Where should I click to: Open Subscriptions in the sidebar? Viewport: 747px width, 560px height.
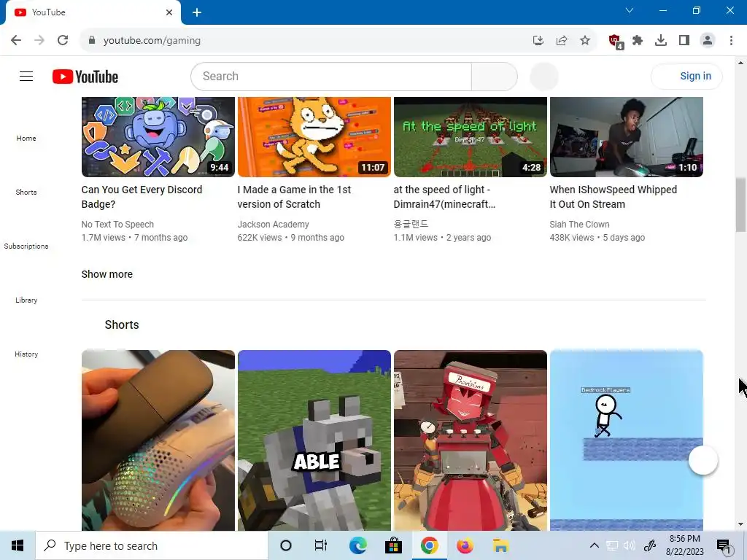click(26, 246)
